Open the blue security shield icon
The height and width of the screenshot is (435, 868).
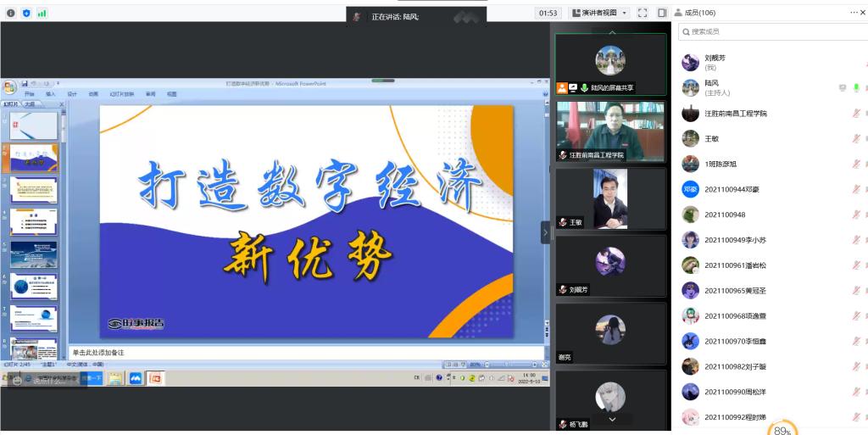coord(26,13)
